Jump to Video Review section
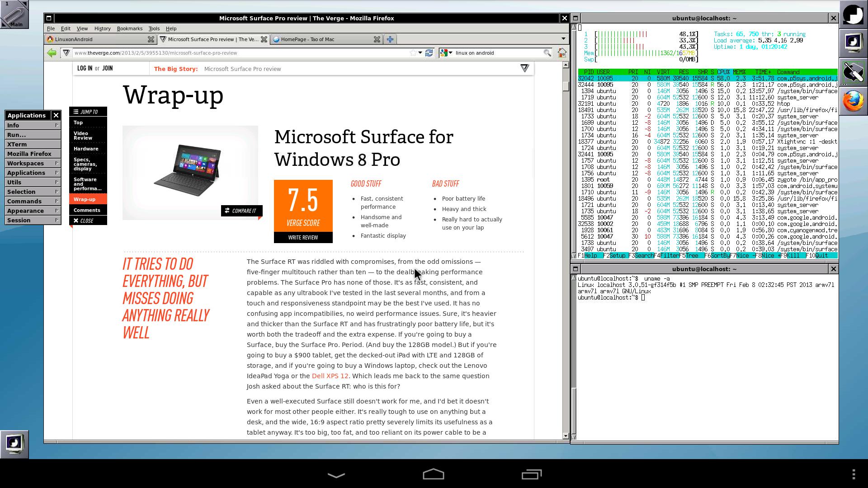Viewport: 868px width, 488px height. pyautogui.click(x=88, y=136)
